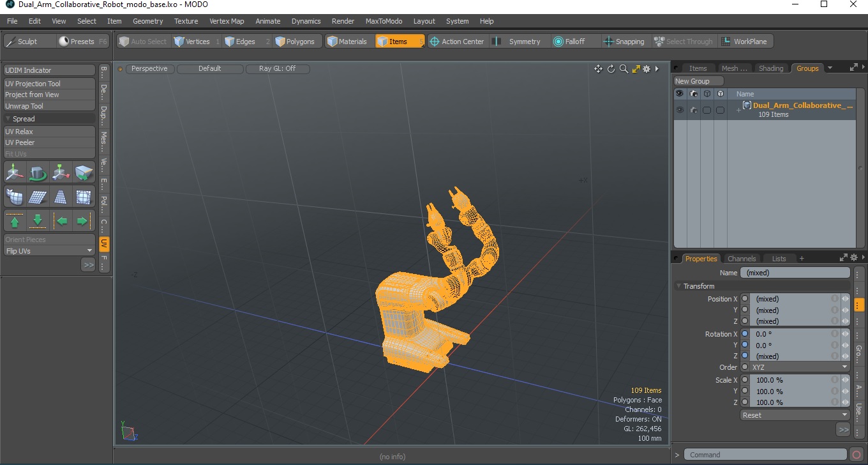The width and height of the screenshot is (868, 465).
Task: Toggle Scale X channel keyframe circle
Action: pos(745,380)
